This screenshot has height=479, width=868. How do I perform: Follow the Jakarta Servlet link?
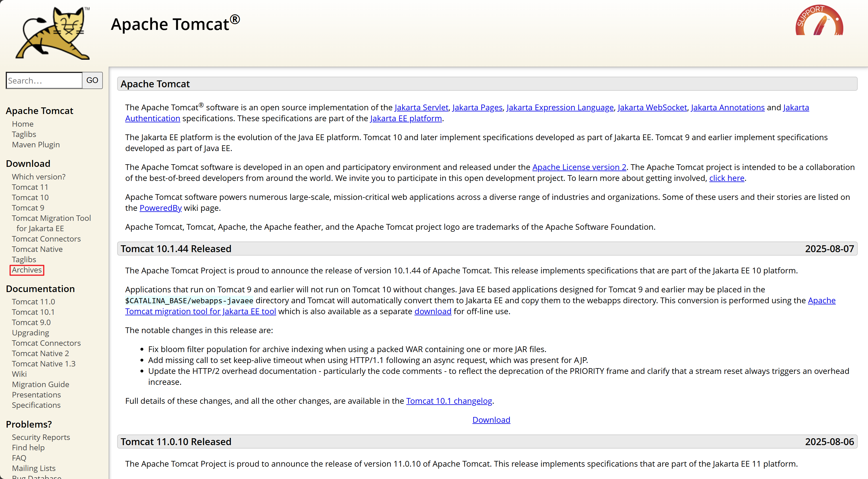[x=421, y=107]
